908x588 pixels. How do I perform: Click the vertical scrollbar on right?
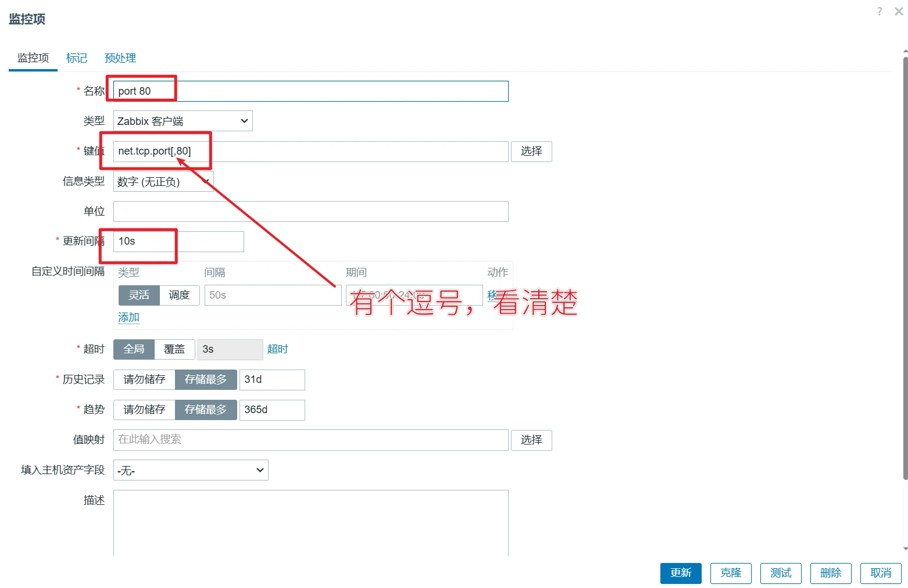905,267
